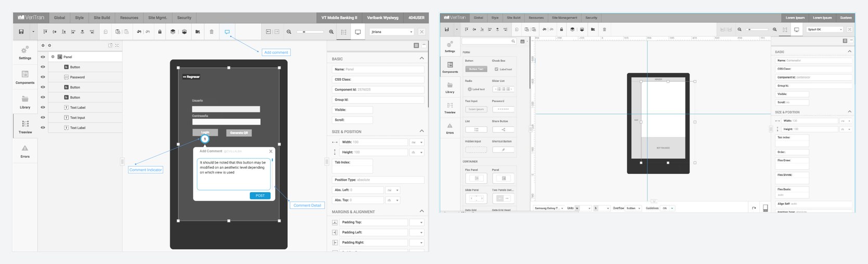This screenshot has width=868, height=264.
Task: Click the lock icon in left window toolbar
Action: coord(160,32)
